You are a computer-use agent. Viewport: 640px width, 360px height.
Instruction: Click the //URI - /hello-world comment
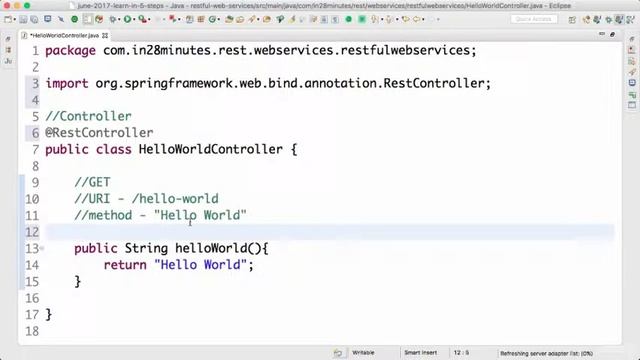point(146,199)
